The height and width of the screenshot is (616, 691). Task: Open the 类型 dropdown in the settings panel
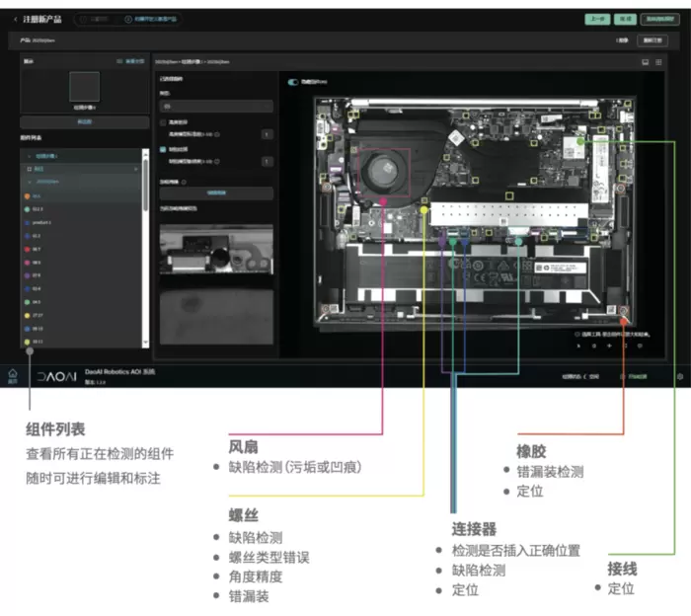(x=215, y=105)
